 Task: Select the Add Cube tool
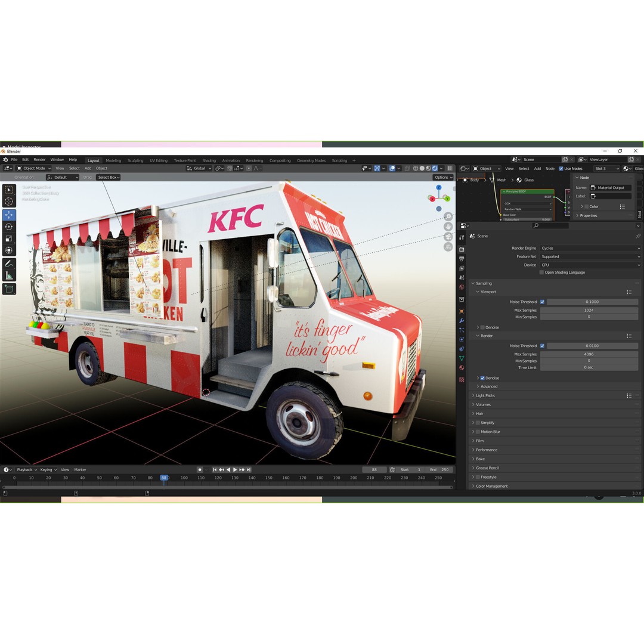9,289
